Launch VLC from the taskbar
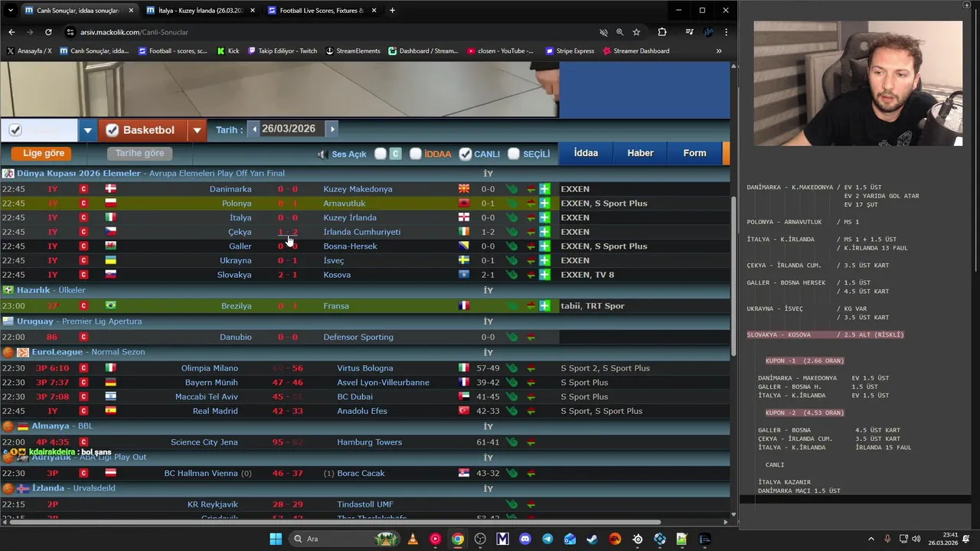The height and width of the screenshot is (551, 980). tap(413, 539)
